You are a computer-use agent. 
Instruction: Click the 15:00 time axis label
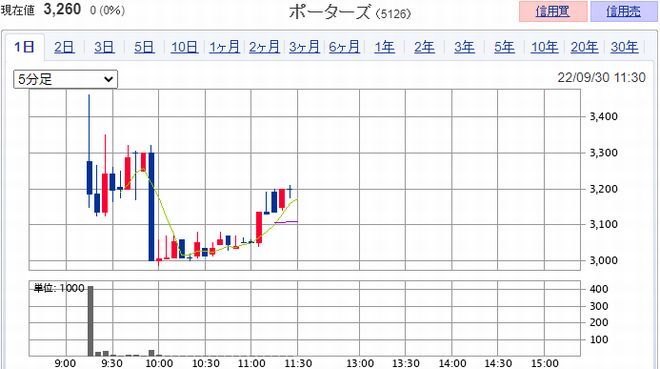(x=545, y=363)
